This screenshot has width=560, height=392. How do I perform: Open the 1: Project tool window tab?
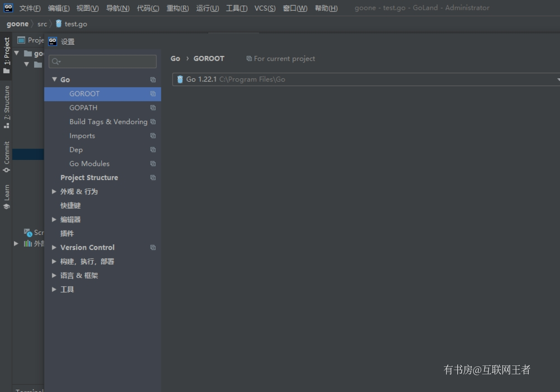7,55
